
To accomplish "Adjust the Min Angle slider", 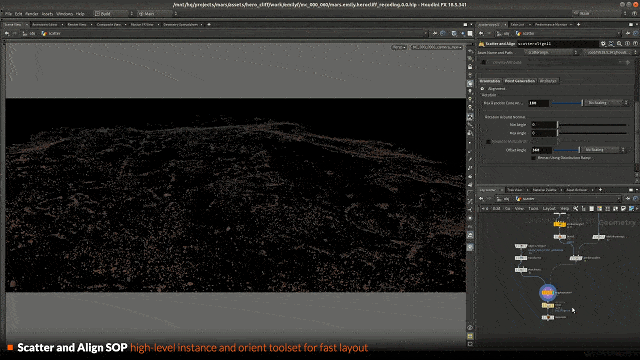I will pyautogui.click(x=592, y=124).
